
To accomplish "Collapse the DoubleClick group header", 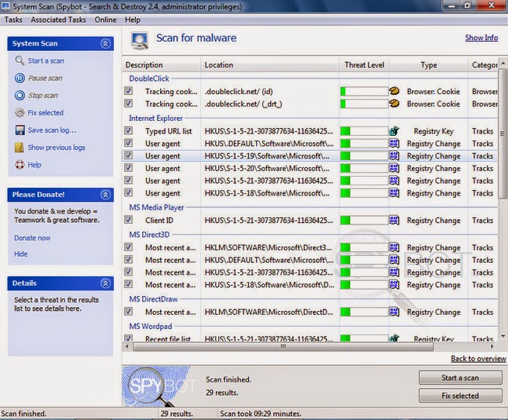I will pyautogui.click(x=149, y=79).
